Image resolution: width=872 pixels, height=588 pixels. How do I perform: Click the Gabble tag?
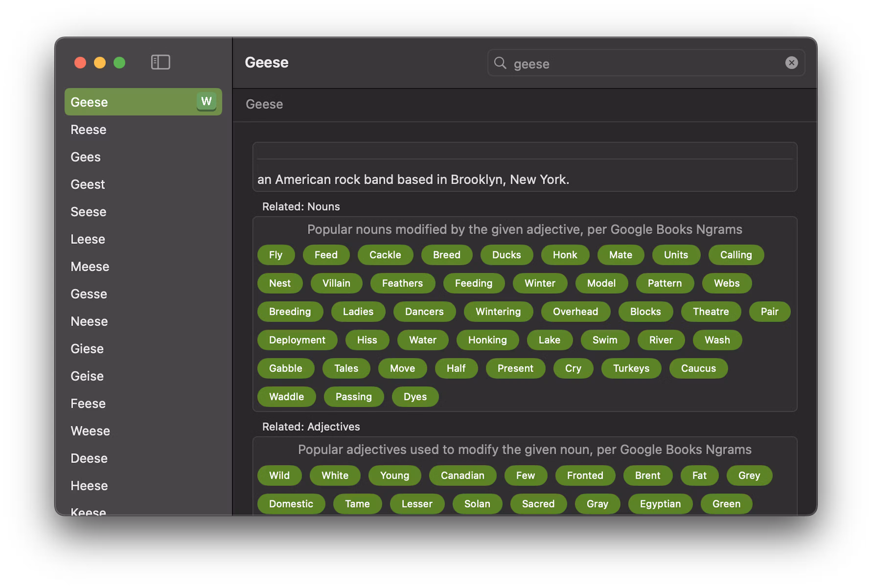coord(286,369)
